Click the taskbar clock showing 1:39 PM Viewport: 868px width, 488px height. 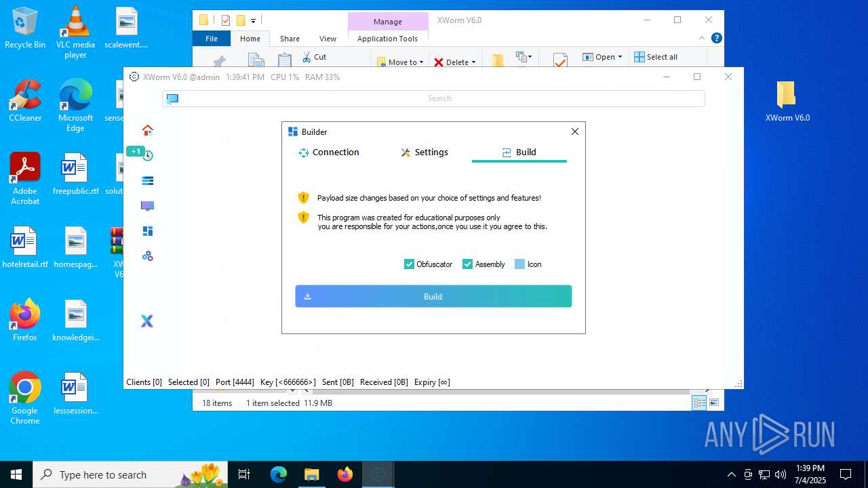click(x=810, y=474)
